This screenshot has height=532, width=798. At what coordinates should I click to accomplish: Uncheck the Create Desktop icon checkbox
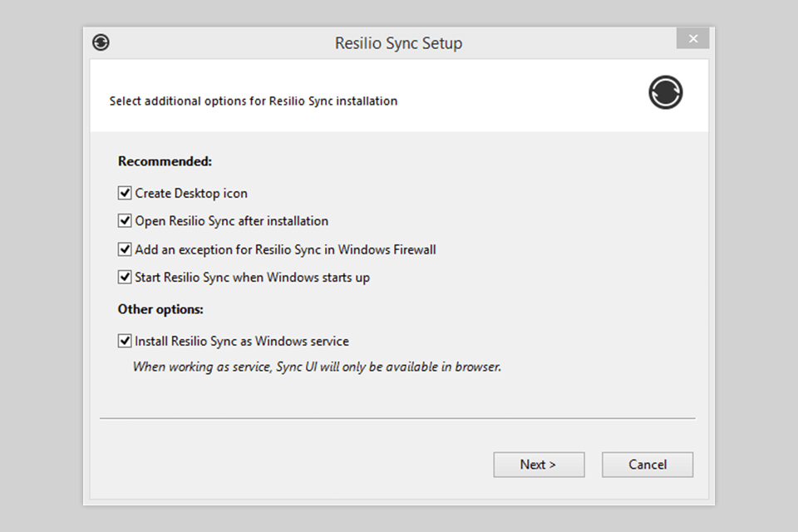(x=126, y=193)
